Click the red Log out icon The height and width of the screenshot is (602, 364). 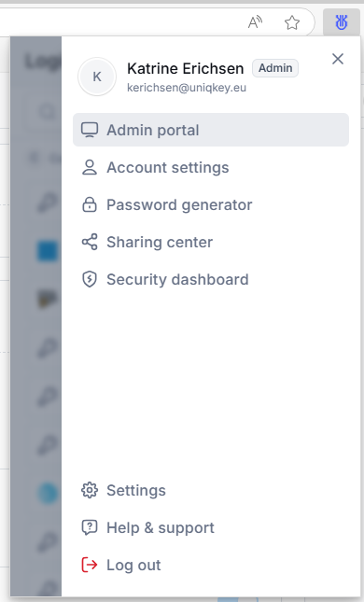coord(90,565)
